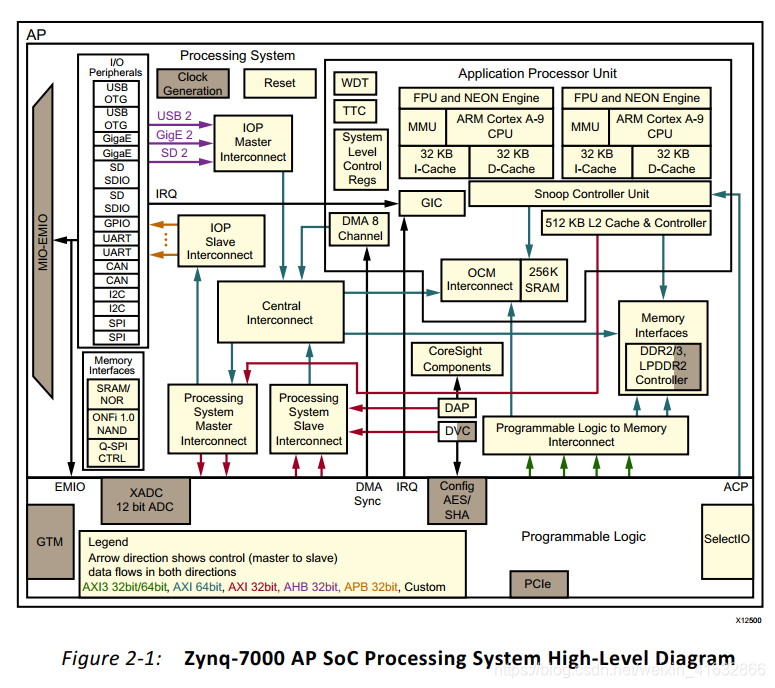Click the GPIO peripheral entry
This screenshot has width=775, height=688.
point(117,223)
